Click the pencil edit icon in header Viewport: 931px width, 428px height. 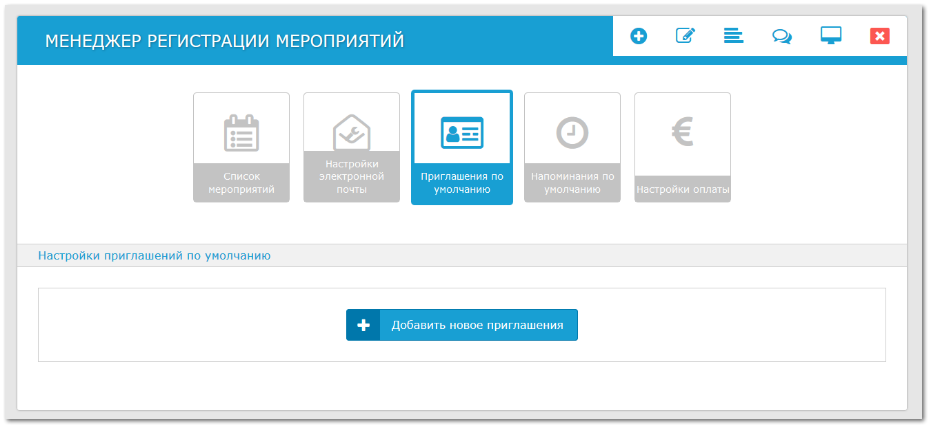tap(685, 36)
